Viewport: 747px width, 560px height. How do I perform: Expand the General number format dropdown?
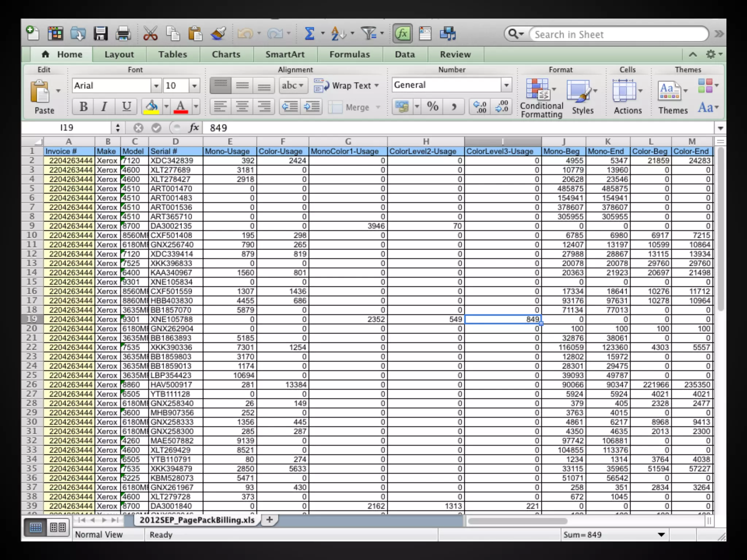coord(506,85)
